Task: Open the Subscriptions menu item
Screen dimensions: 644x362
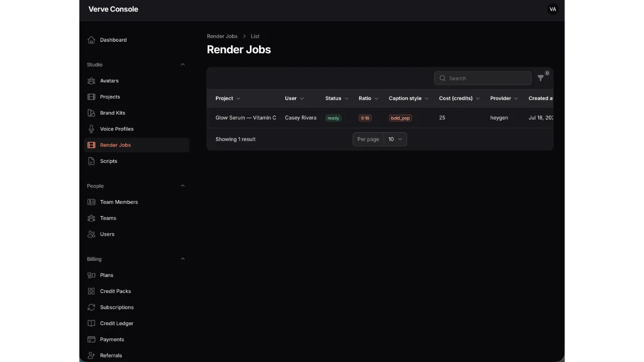Action: pos(137,307)
